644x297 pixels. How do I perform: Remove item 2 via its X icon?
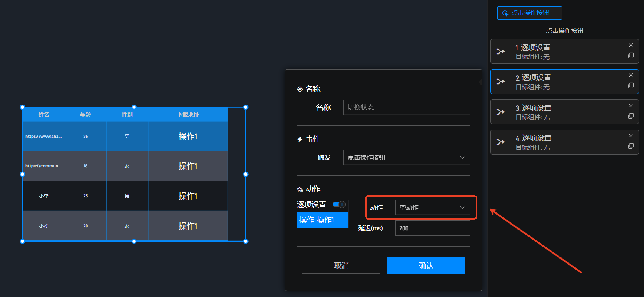tap(631, 75)
